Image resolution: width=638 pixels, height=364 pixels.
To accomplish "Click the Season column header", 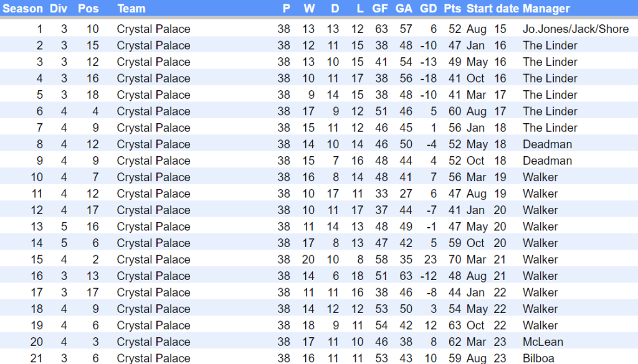I will (23, 9).
